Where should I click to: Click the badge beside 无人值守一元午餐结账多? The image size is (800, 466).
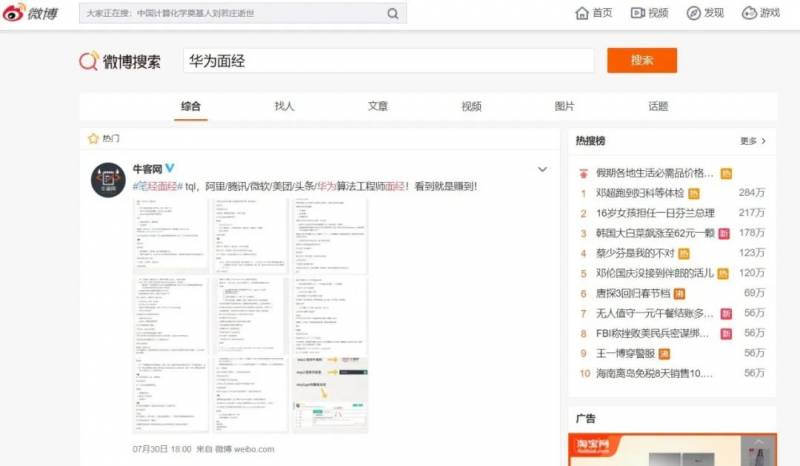click(x=726, y=314)
